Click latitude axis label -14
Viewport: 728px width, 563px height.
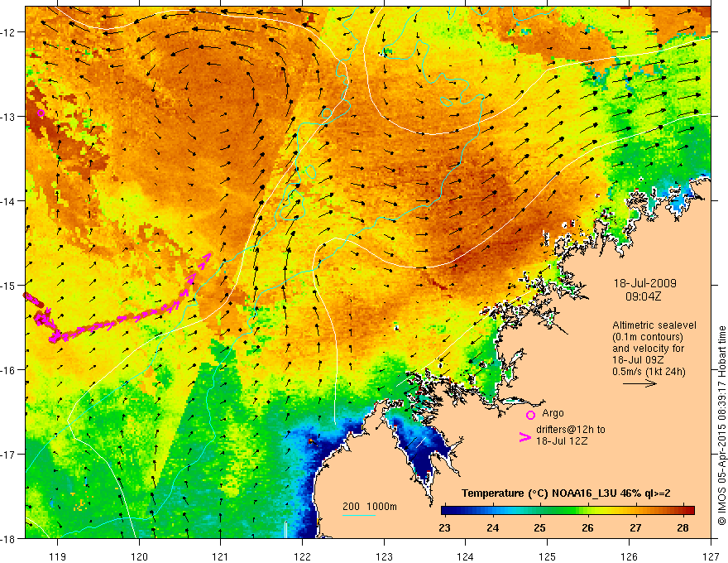(x=9, y=201)
